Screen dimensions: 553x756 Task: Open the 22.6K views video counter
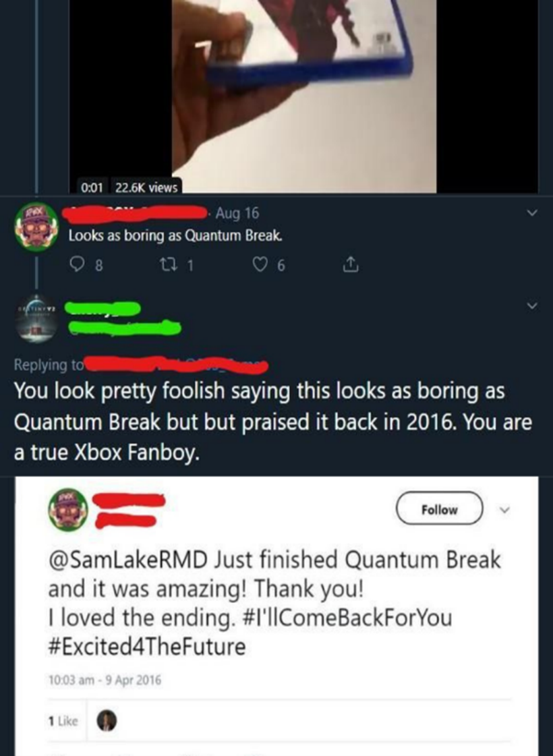146,187
